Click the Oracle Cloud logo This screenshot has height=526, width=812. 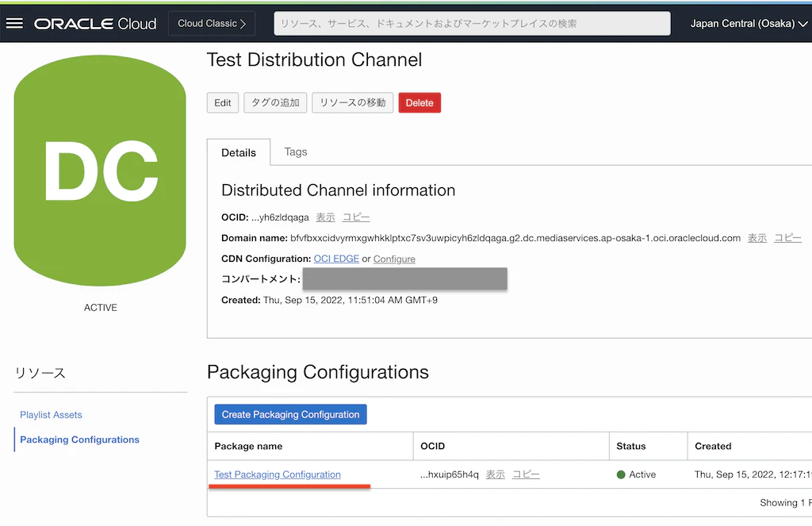[95, 24]
